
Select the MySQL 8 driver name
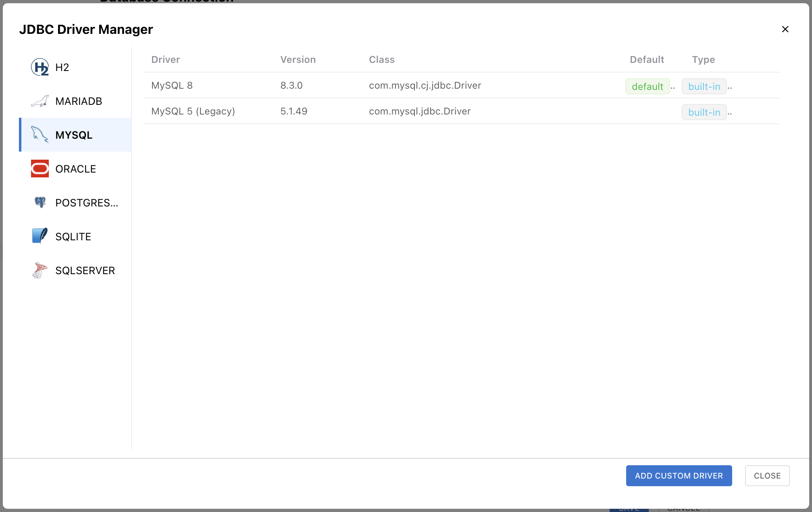pyautogui.click(x=172, y=85)
